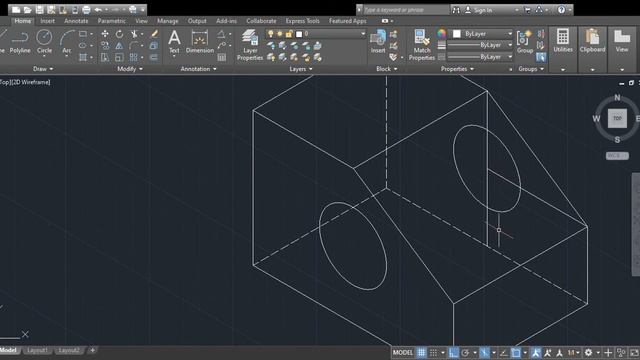
Task: Click the Insert block icon
Action: (378, 42)
